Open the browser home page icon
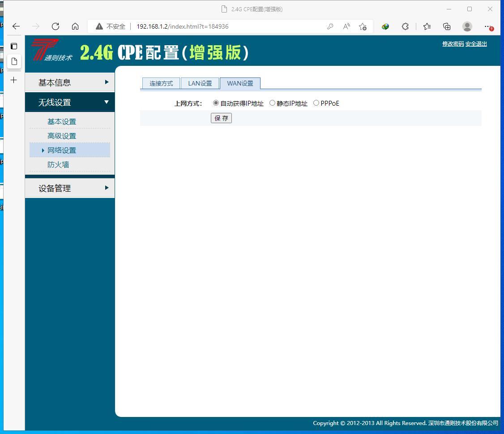Screen dimensions: 504x434 75,26
